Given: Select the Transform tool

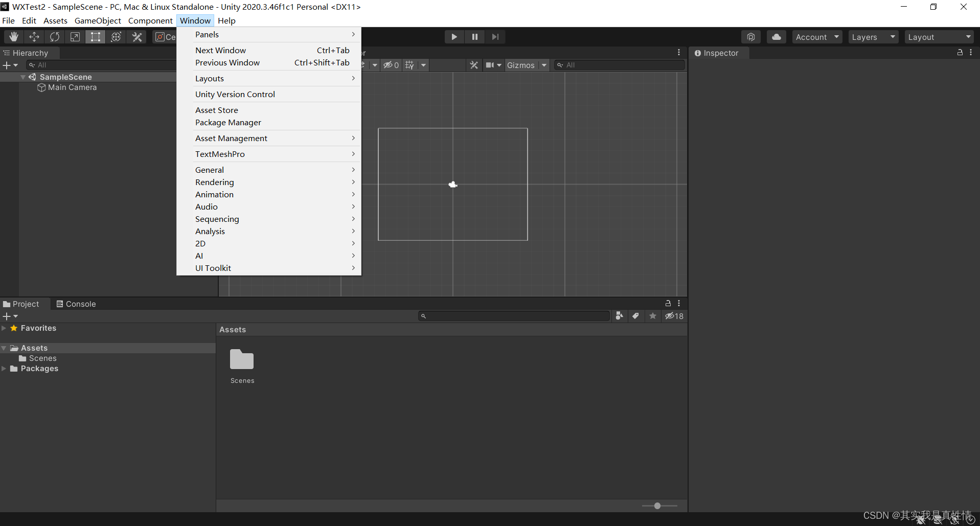Looking at the screenshot, I should point(116,37).
